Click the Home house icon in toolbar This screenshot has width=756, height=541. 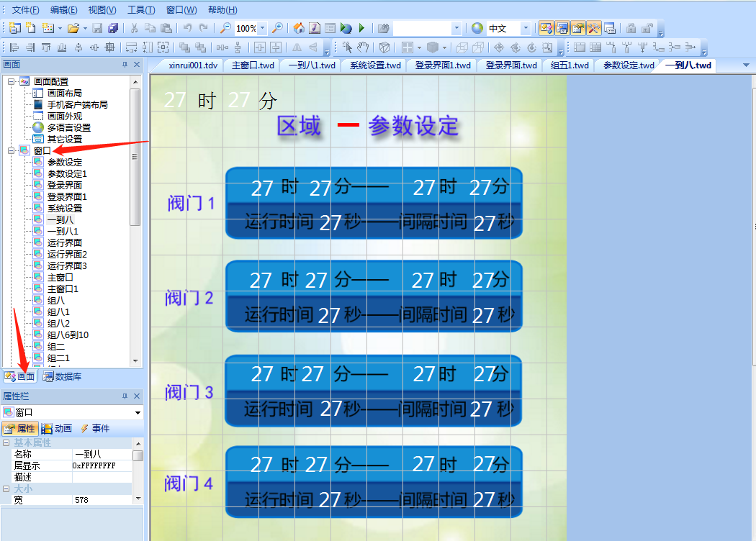point(299,29)
